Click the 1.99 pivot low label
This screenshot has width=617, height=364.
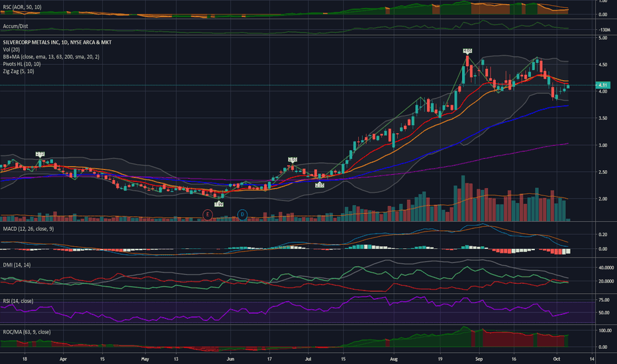click(219, 204)
